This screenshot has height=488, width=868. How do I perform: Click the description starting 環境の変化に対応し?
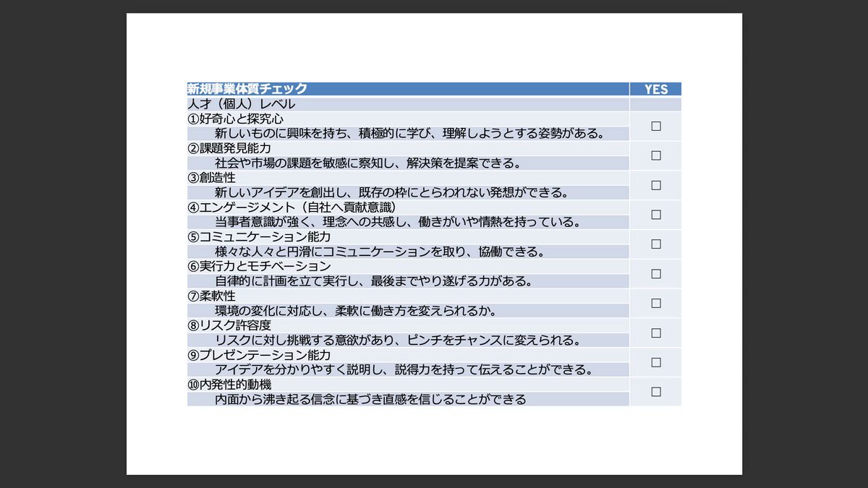point(354,311)
